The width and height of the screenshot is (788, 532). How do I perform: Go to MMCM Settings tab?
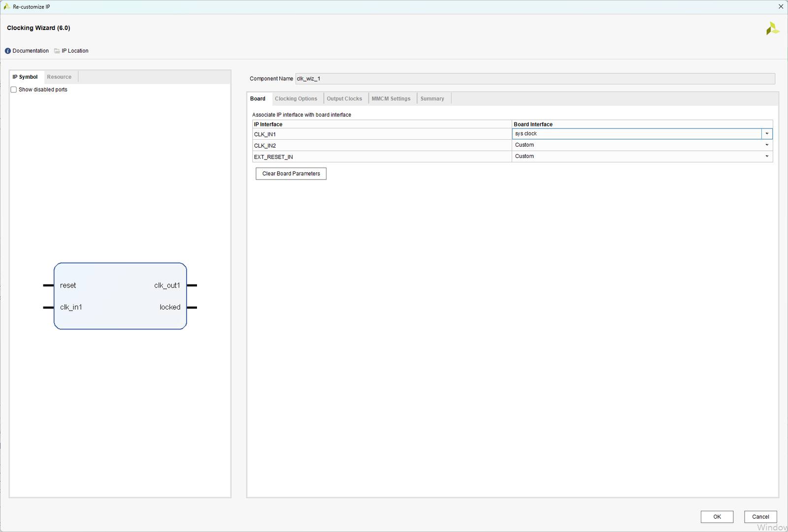pos(391,99)
